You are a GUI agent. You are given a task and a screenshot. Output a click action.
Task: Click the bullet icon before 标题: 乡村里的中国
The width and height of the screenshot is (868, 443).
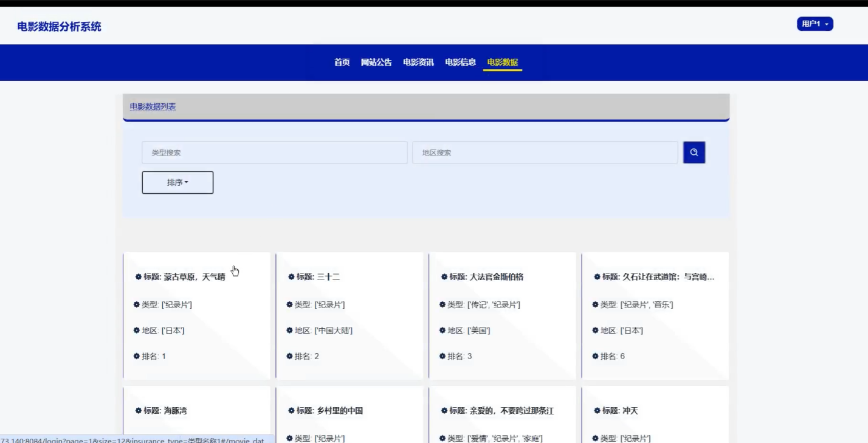291,410
